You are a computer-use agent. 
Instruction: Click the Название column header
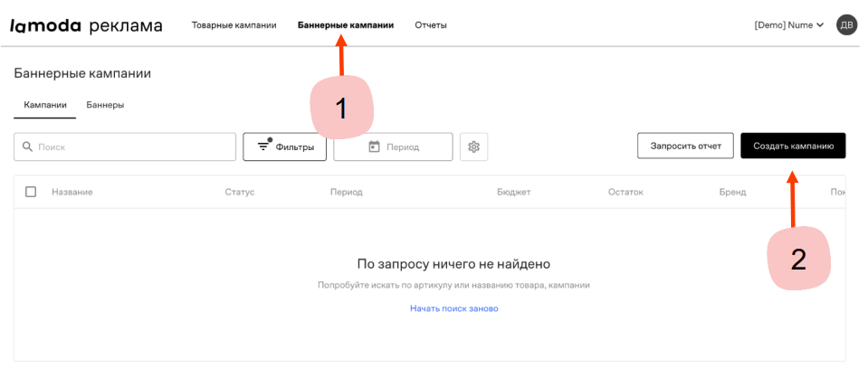[x=72, y=192]
